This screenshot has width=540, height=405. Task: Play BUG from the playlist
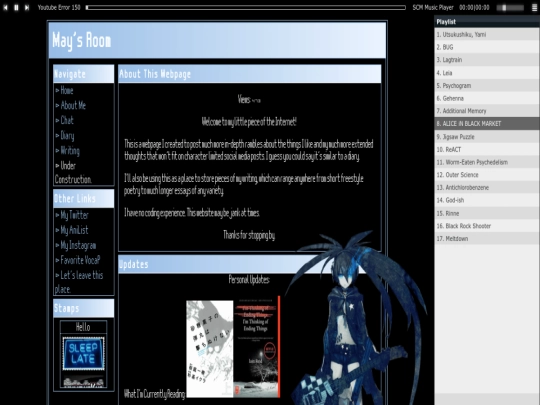coord(487,47)
